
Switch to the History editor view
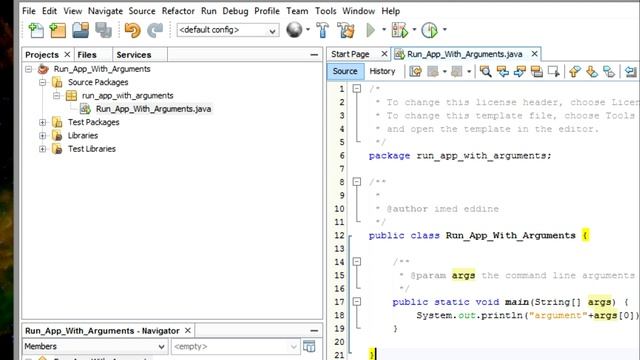pyautogui.click(x=382, y=71)
